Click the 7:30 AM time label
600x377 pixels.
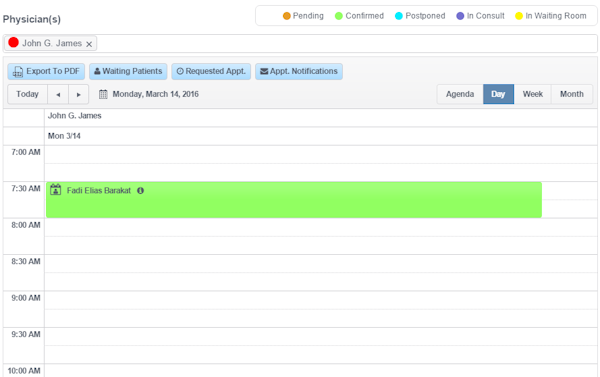(26, 189)
